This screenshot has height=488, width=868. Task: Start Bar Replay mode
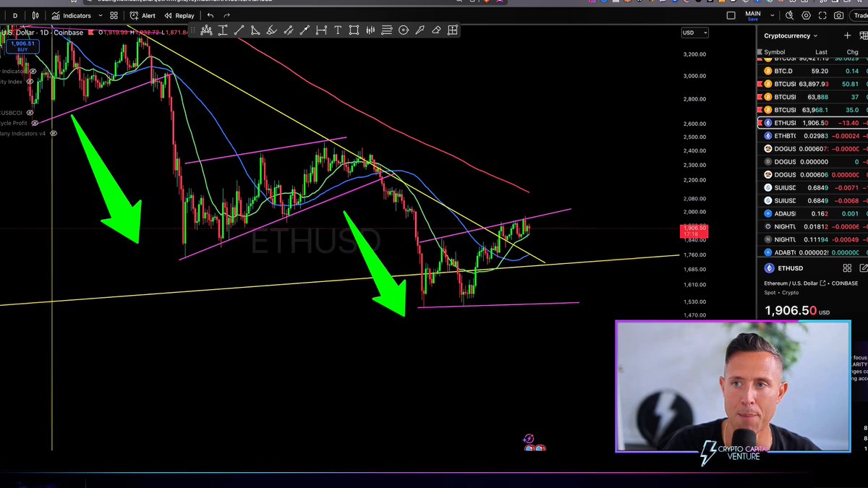[179, 15]
